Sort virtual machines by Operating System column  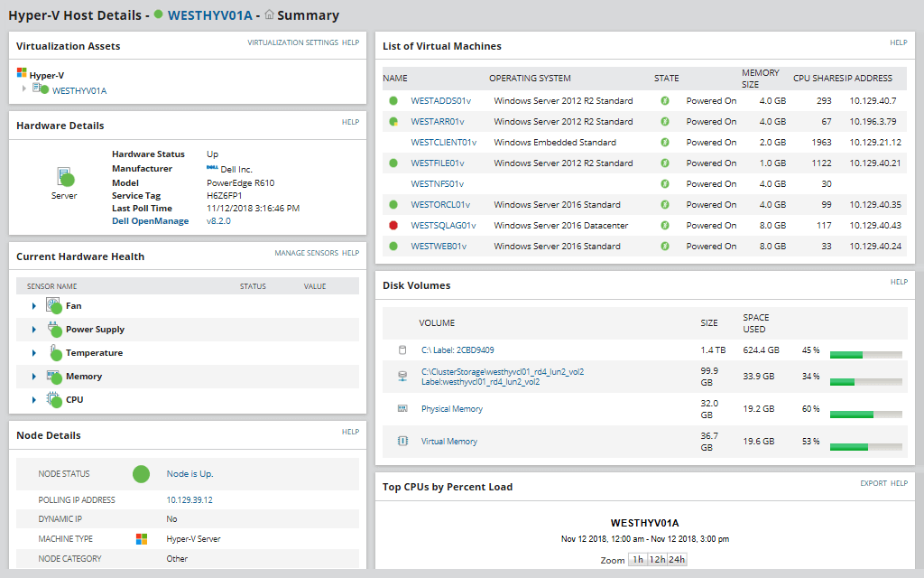[x=530, y=79]
